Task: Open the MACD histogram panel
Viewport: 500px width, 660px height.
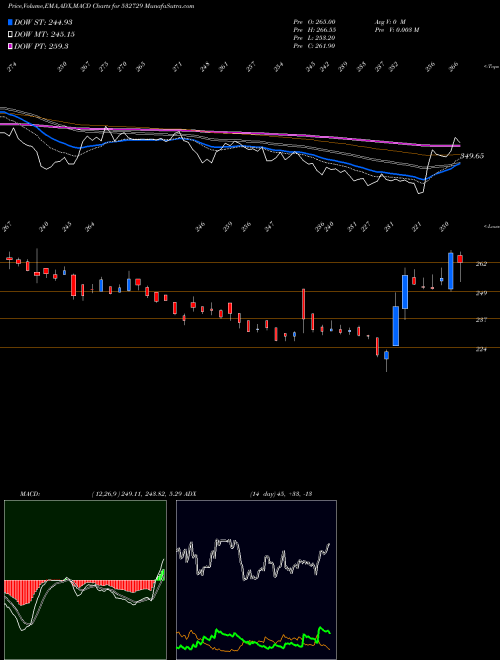Action: click(x=85, y=580)
